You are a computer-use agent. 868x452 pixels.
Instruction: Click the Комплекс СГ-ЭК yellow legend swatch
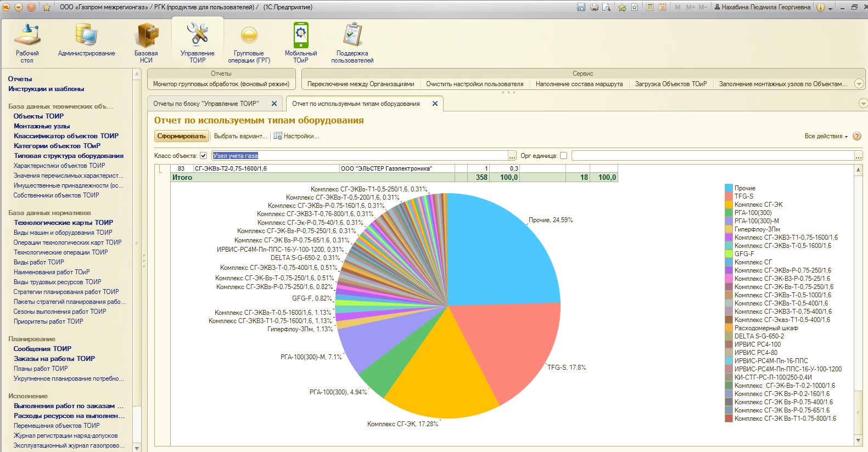729,205
